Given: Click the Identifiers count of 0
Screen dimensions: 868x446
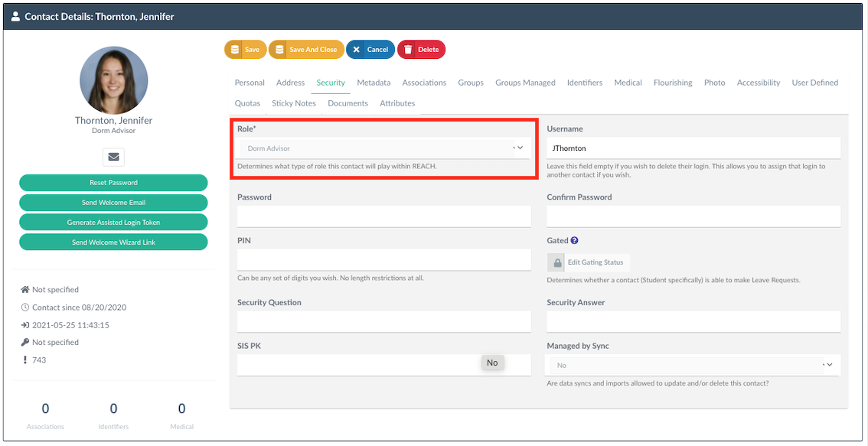Looking at the screenshot, I should point(113,409).
